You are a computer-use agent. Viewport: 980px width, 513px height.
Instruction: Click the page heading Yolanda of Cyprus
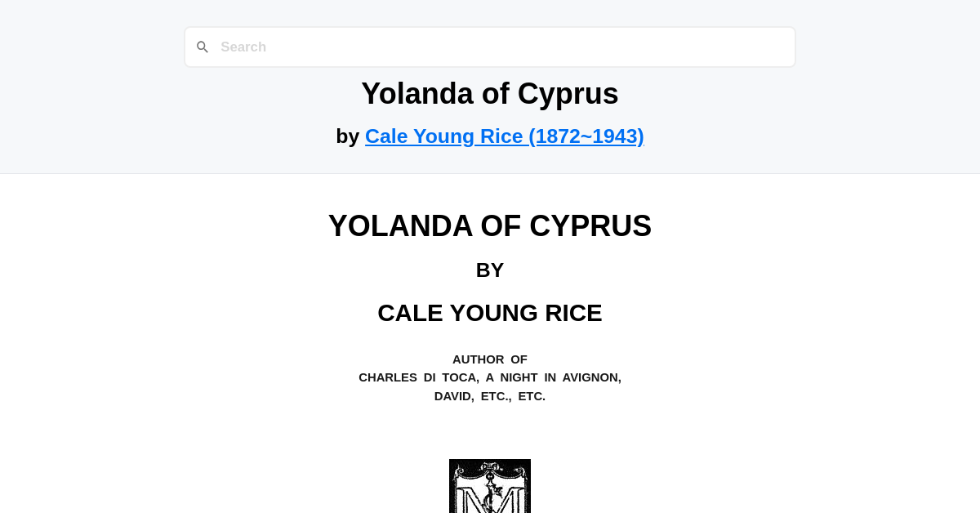[490, 93]
